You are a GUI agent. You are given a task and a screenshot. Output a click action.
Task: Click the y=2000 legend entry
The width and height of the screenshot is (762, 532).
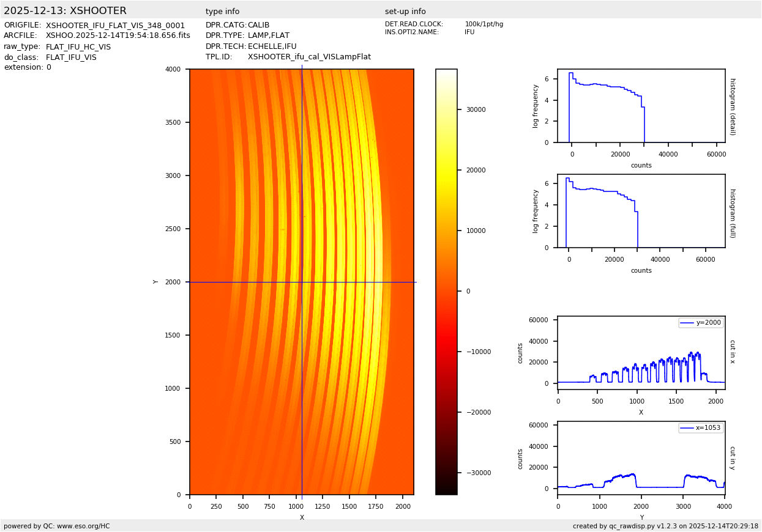point(701,322)
